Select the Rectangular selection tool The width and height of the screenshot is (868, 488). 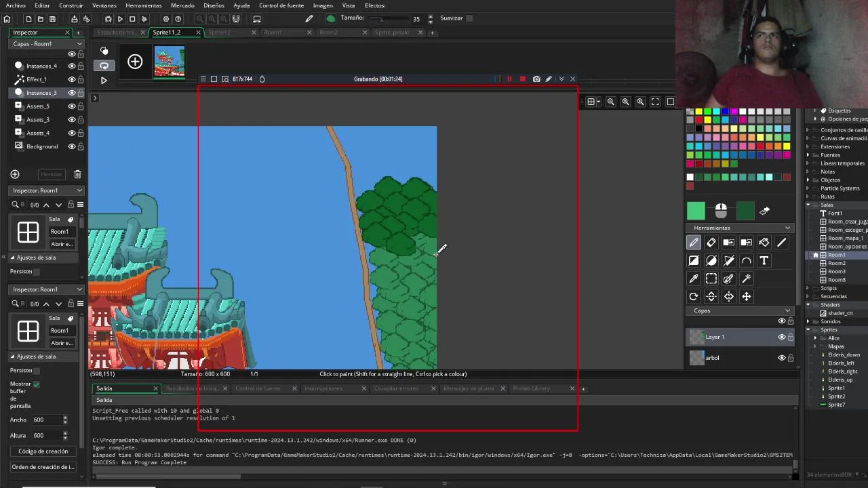(x=711, y=279)
